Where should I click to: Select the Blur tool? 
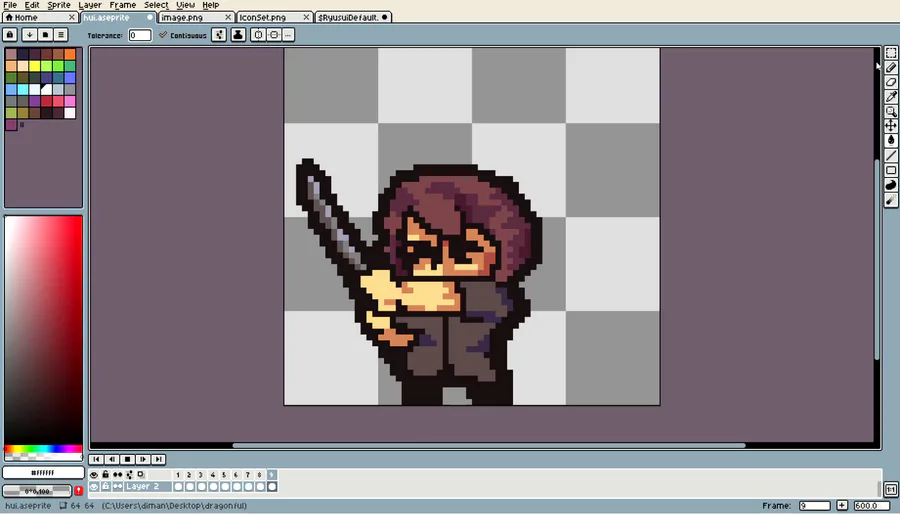coord(891,200)
